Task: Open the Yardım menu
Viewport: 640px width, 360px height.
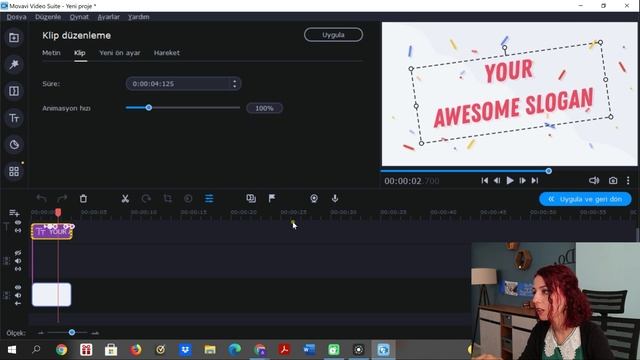Action: [139, 17]
